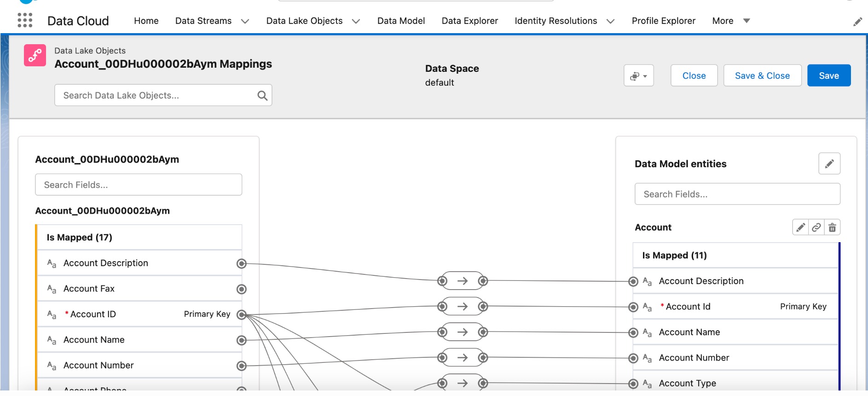Click the pencil edit icon in nav bar

tap(857, 22)
